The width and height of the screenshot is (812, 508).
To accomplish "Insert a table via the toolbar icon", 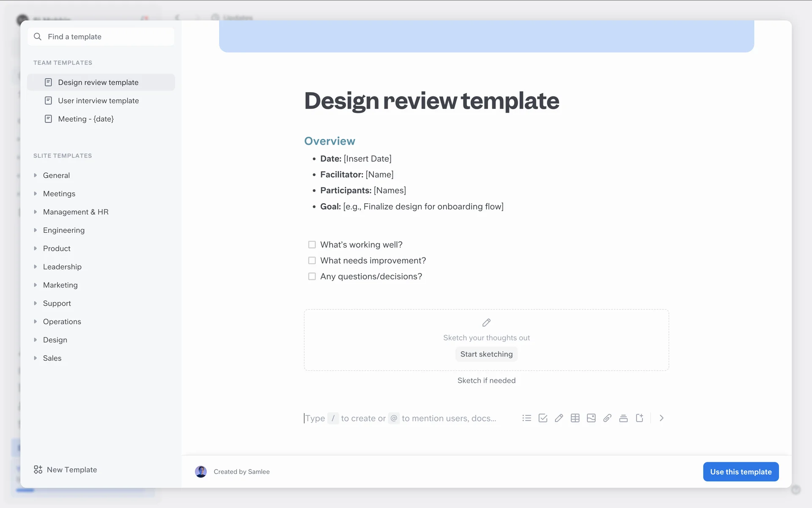I will point(575,418).
